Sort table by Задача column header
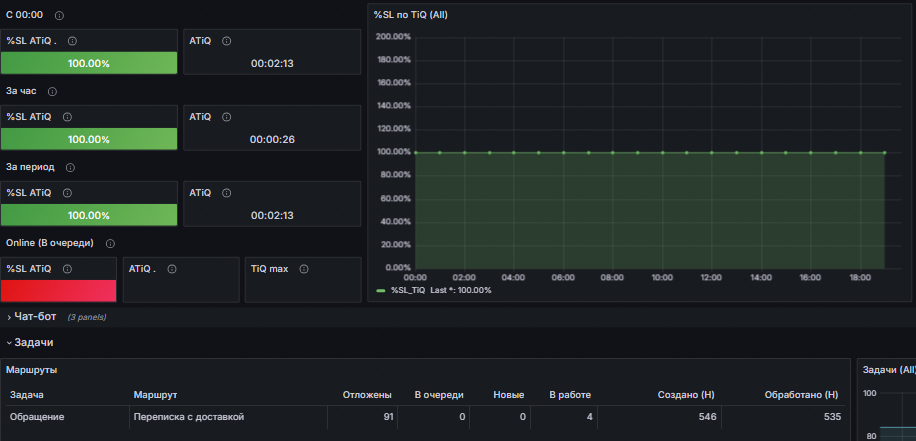Image resolution: width=916 pixels, height=441 pixels. coord(26,395)
